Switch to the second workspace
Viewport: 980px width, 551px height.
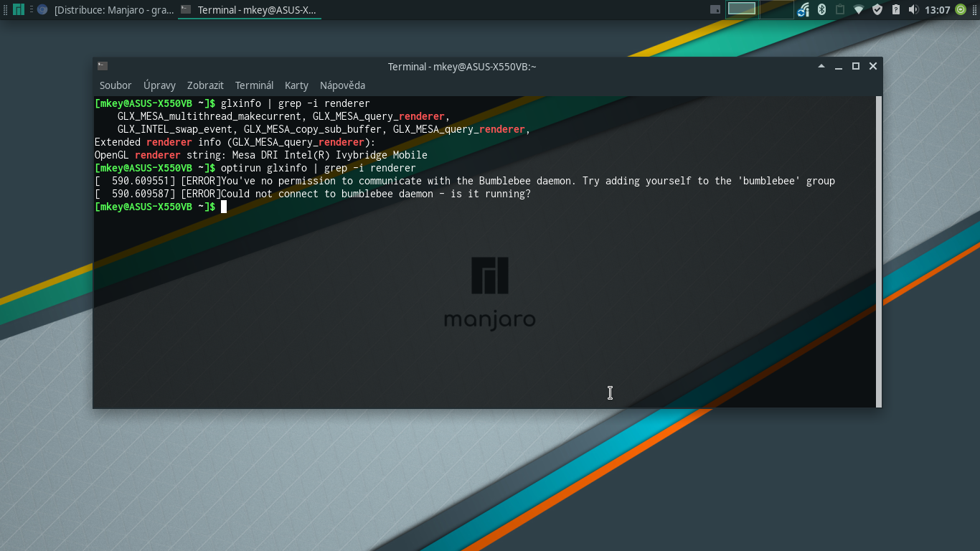[x=776, y=9]
